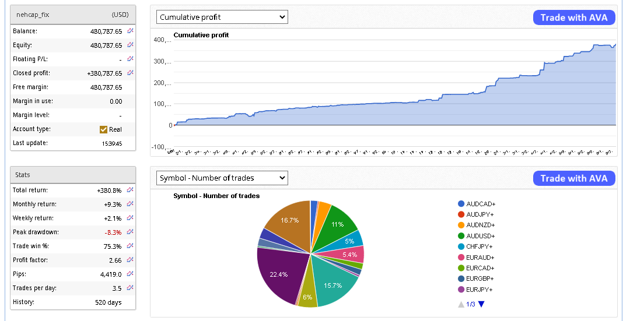Viewport: 644px width, 321px height.
Task: Click the 22.4% purple pie slice
Action: pyautogui.click(x=280, y=274)
